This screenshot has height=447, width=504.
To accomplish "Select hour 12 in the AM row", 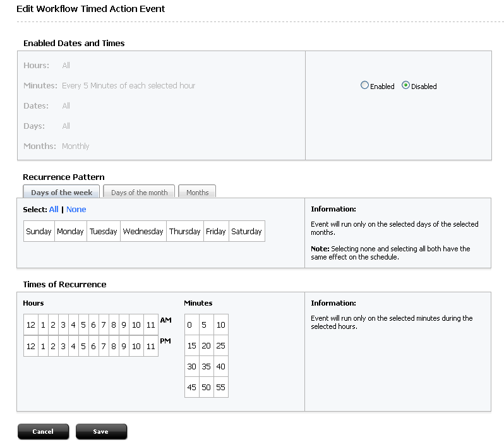I will click(x=31, y=325).
